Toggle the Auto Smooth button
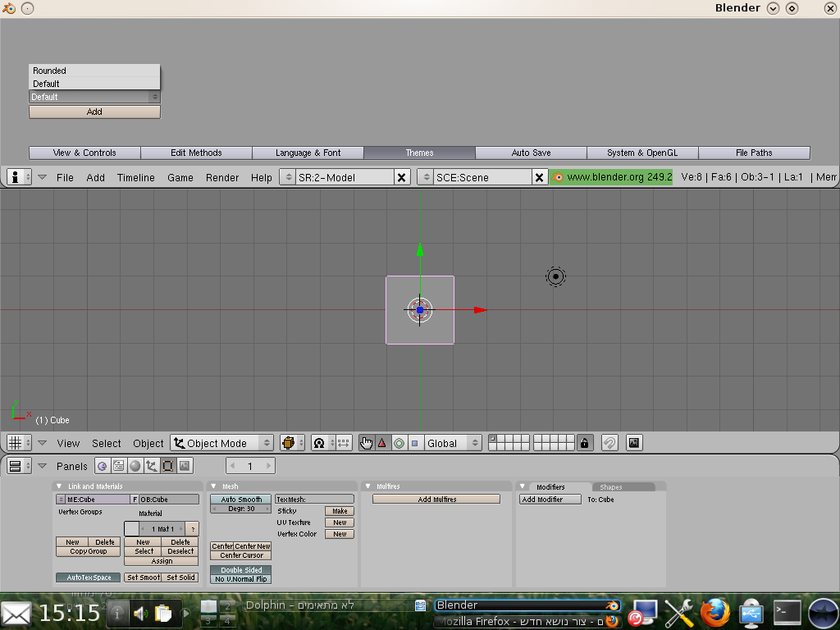Viewport: 840px width, 630px height. [241, 500]
